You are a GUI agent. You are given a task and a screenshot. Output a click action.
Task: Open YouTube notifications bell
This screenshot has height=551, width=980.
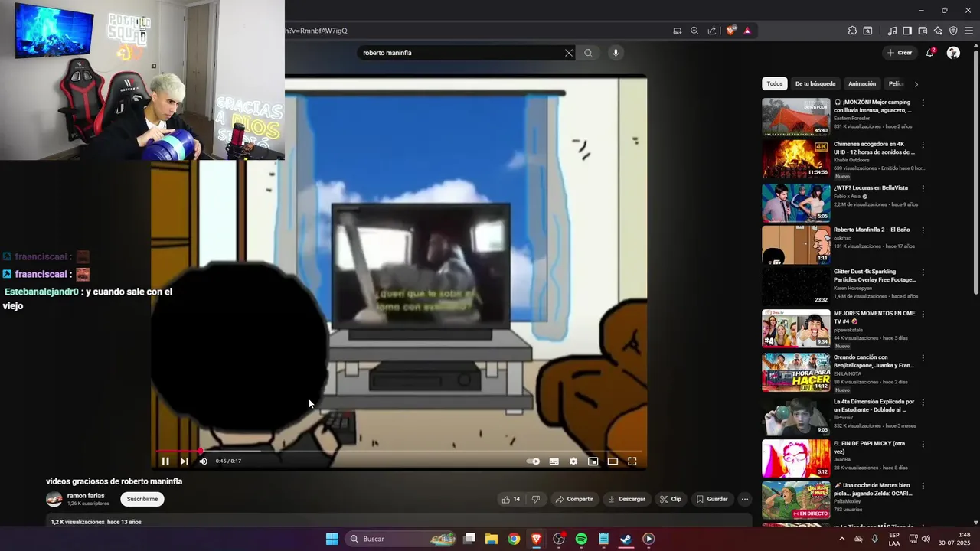(x=930, y=53)
